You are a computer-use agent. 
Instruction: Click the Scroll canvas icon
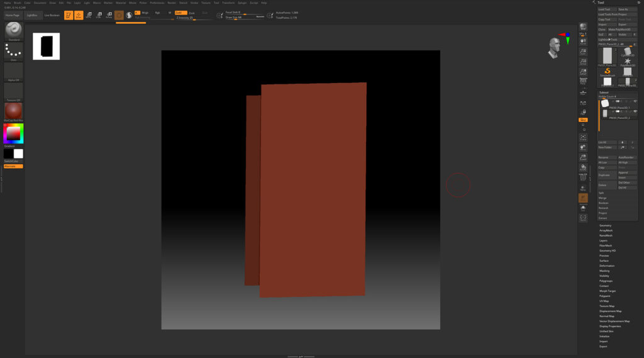click(x=583, y=42)
